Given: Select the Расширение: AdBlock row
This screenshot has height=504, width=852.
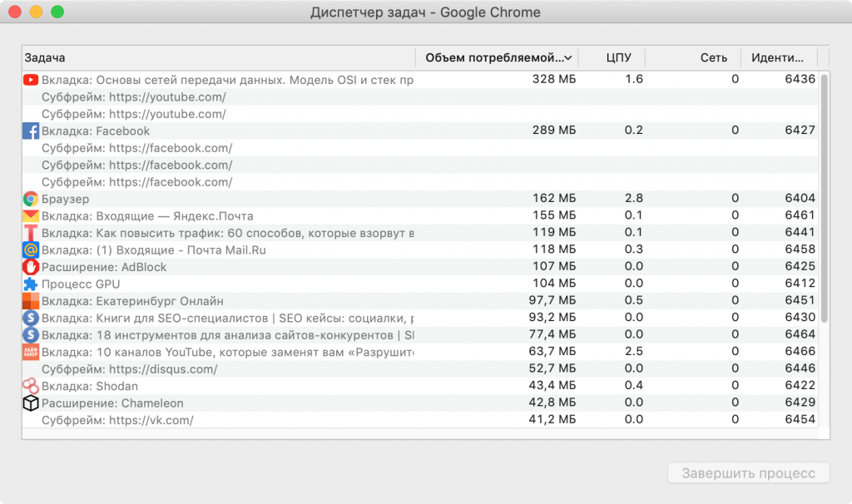Looking at the screenshot, I should pos(420,267).
